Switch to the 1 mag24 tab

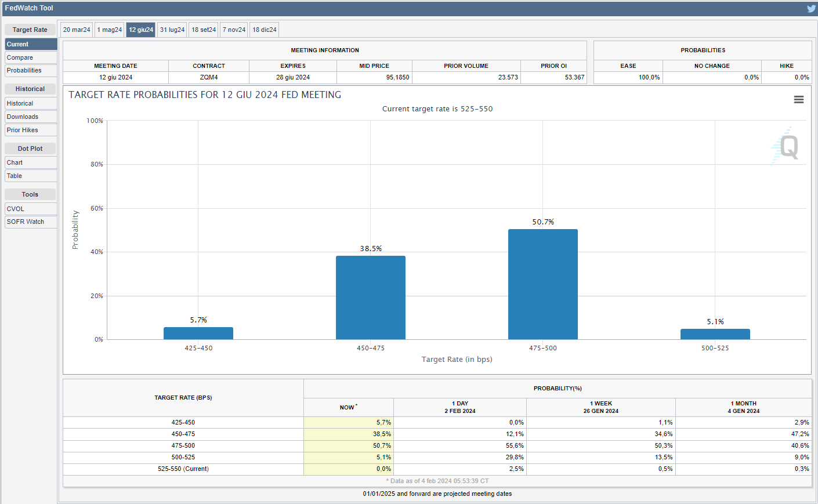(x=110, y=30)
